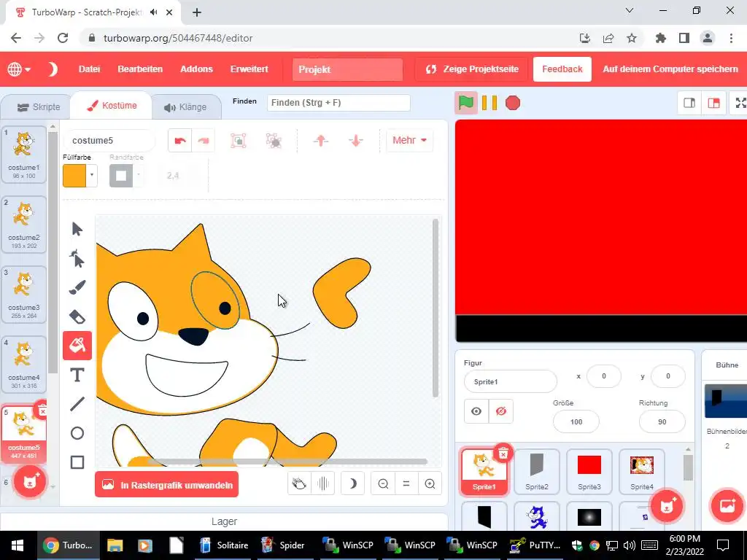Select the Line tool

coord(77,404)
